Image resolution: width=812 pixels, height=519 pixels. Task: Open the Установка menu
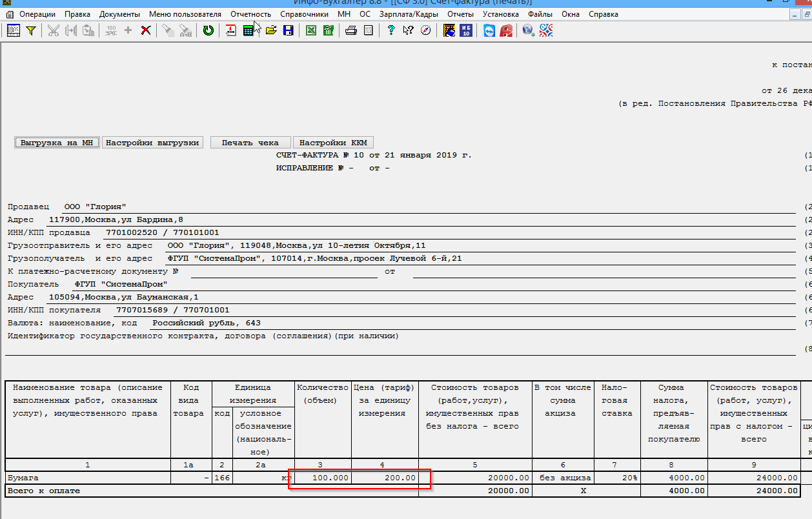(500, 14)
